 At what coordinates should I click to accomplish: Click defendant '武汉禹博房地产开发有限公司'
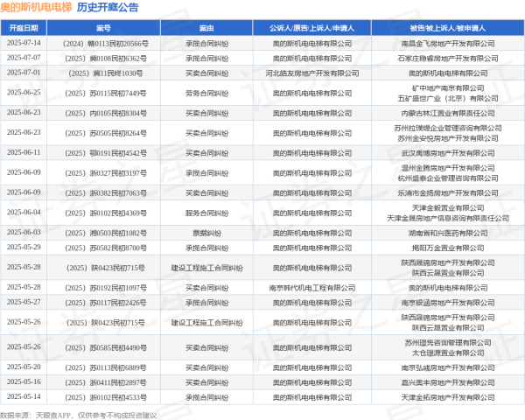coord(448,153)
